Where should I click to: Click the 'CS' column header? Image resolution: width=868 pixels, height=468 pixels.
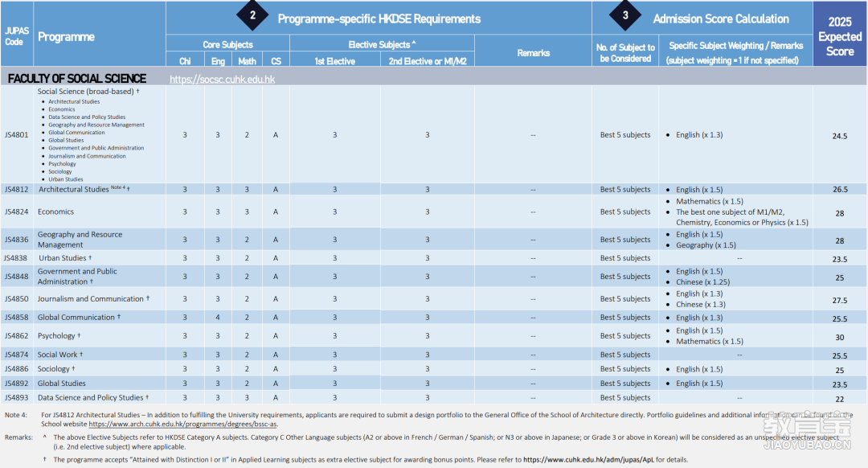(x=276, y=61)
